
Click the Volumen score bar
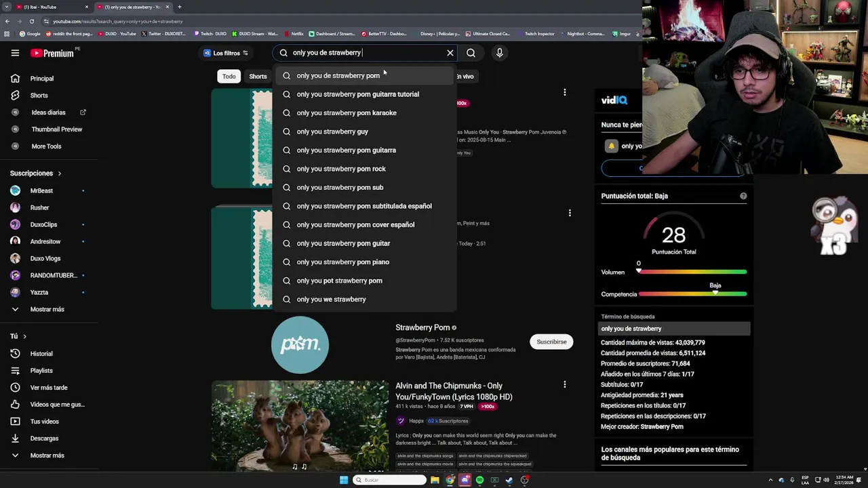tap(692, 272)
